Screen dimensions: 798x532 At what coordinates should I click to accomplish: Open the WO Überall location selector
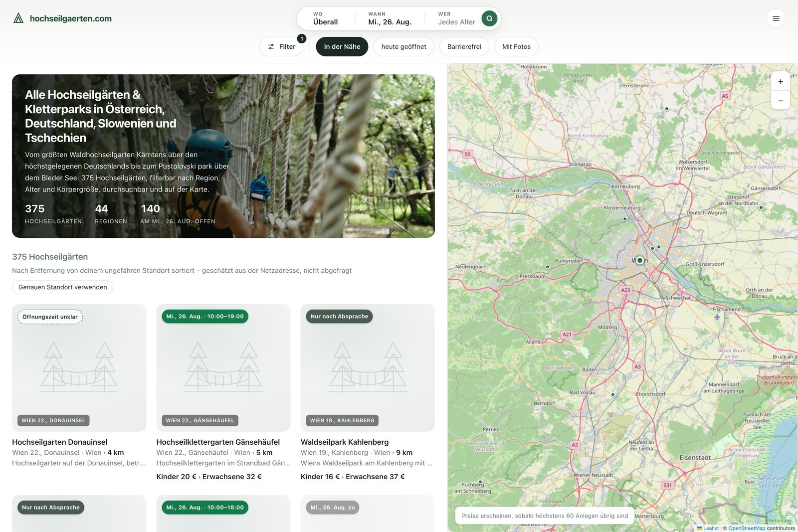(x=326, y=18)
